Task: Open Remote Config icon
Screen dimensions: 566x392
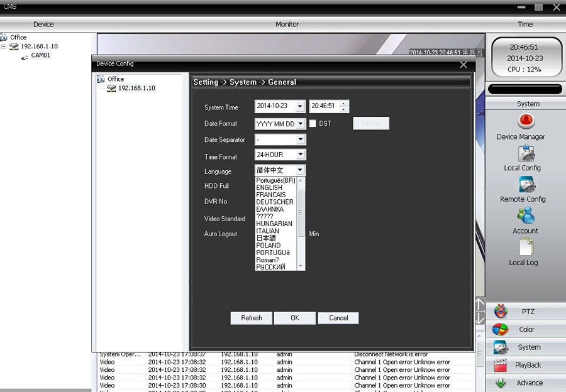Action: tap(526, 185)
